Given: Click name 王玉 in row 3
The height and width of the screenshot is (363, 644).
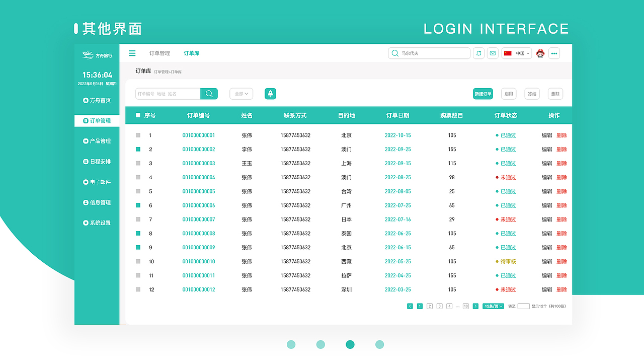Looking at the screenshot, I should click(x=247, y=163).
